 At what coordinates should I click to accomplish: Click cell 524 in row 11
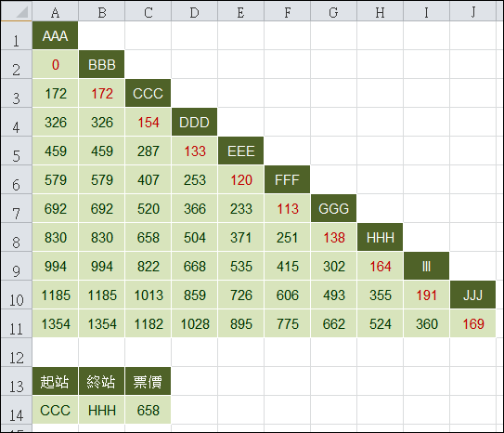380,323
